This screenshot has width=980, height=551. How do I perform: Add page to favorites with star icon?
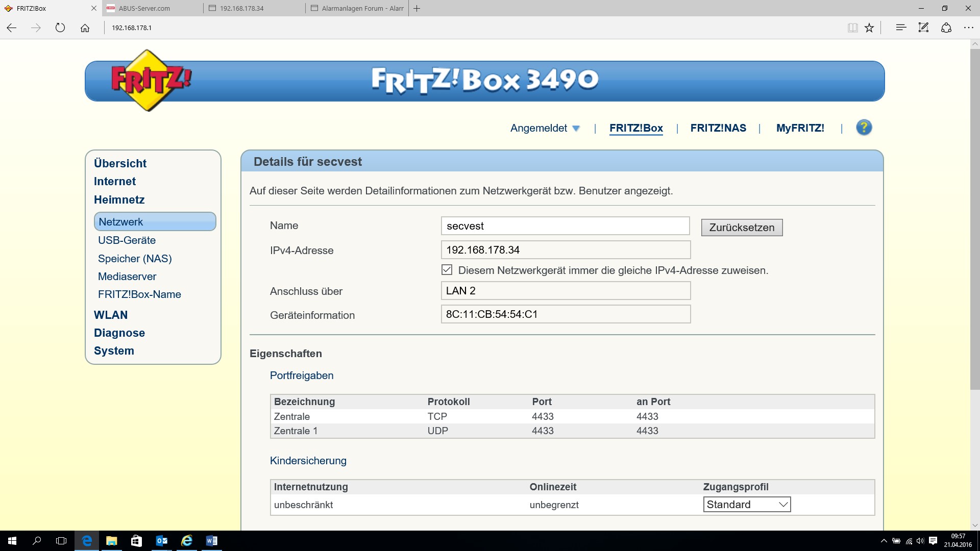pyautogui.click(x=869, y=28)
